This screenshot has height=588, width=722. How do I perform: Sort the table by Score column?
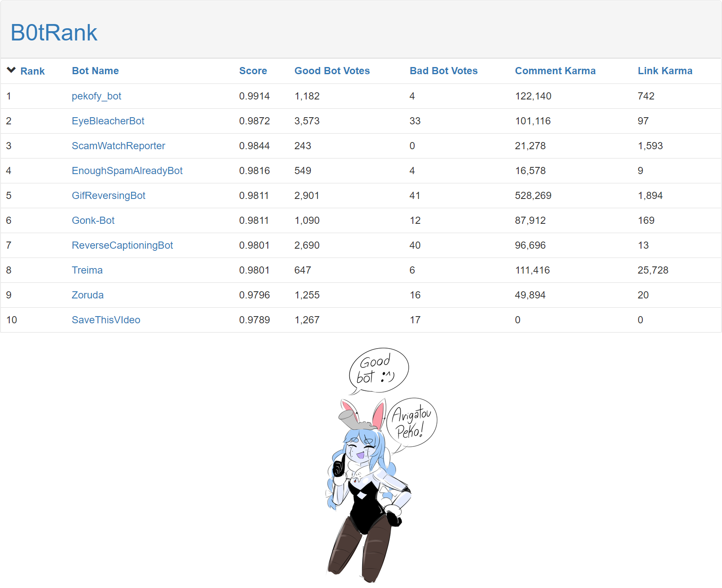253,71
